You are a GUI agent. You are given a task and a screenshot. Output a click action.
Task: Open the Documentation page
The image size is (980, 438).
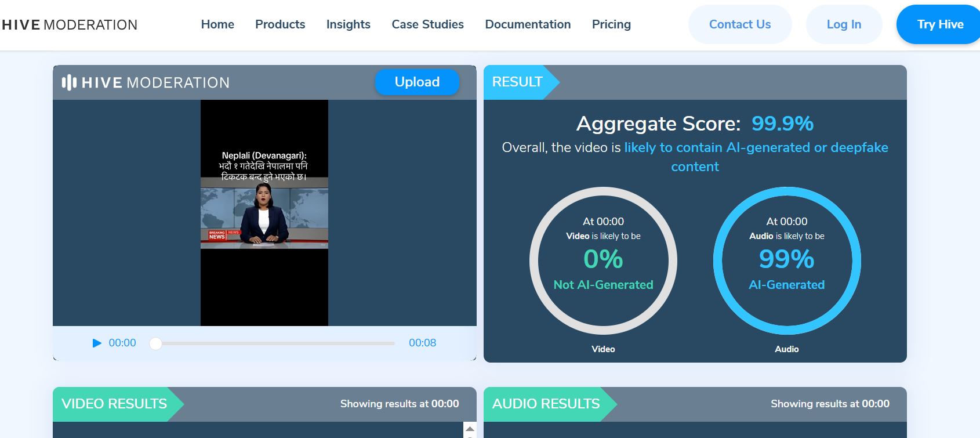click(x=528, y=24)
